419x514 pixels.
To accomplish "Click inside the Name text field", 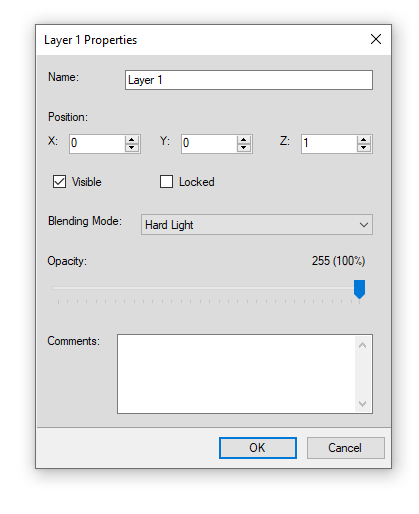I will pyautogui.click(x=249, y=80).
